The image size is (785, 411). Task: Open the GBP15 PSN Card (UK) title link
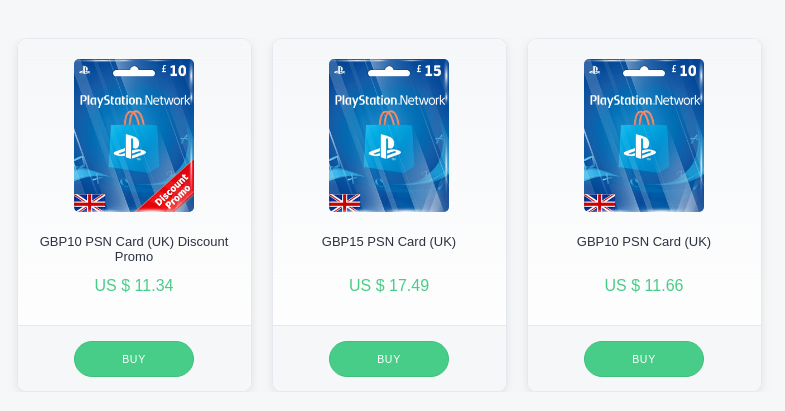[389, 242]
